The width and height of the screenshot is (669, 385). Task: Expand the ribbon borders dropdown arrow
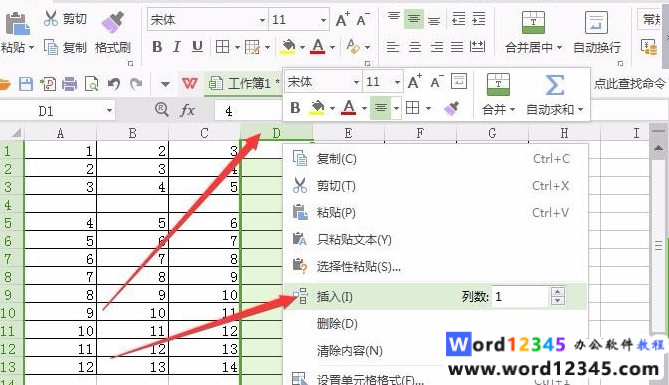(x=237, y=47)
